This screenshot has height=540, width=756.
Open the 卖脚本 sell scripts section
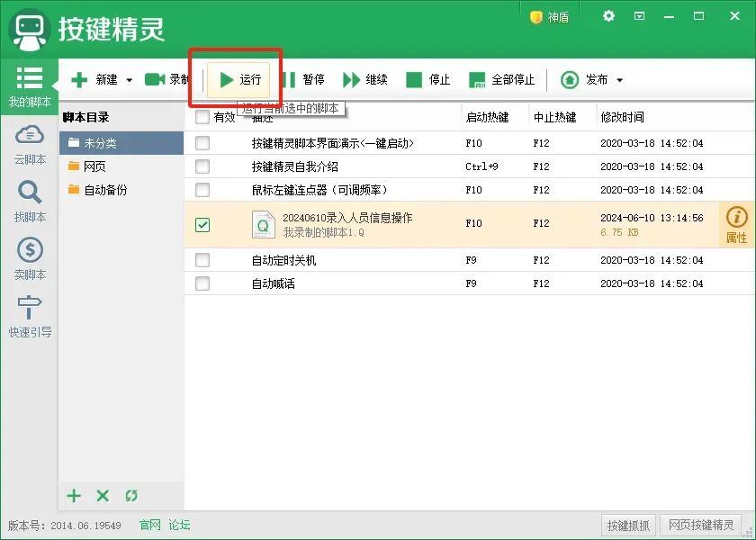coord(30,259)
